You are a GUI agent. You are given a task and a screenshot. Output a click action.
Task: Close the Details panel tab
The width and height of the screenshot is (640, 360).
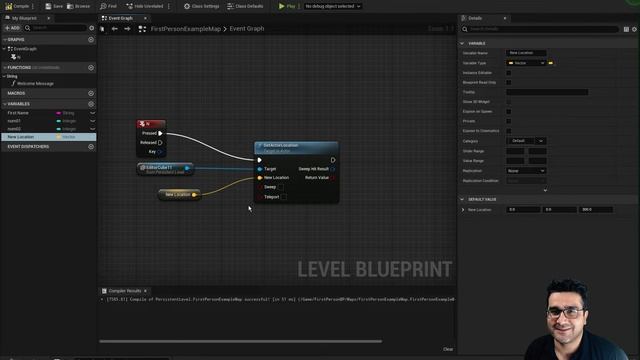(505, 18)
